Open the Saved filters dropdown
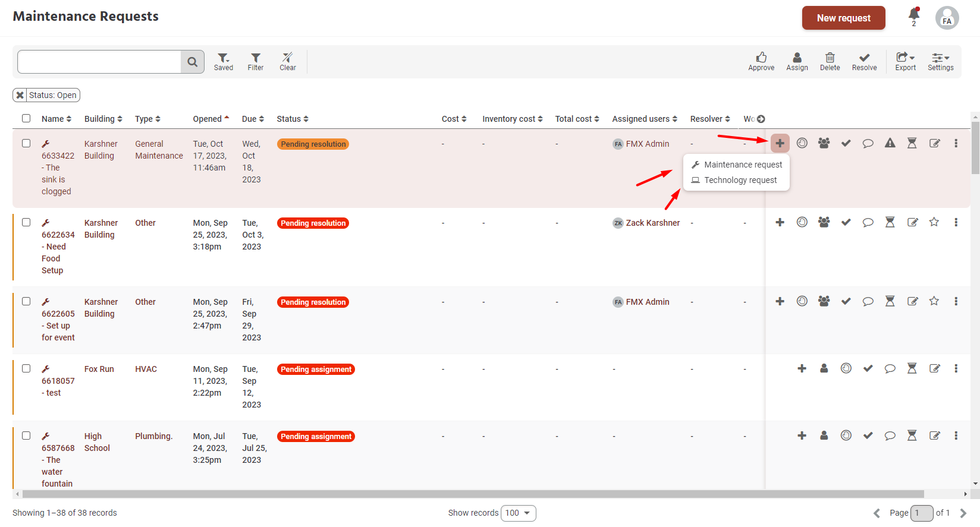980x527 pixels. click(224, 61)
